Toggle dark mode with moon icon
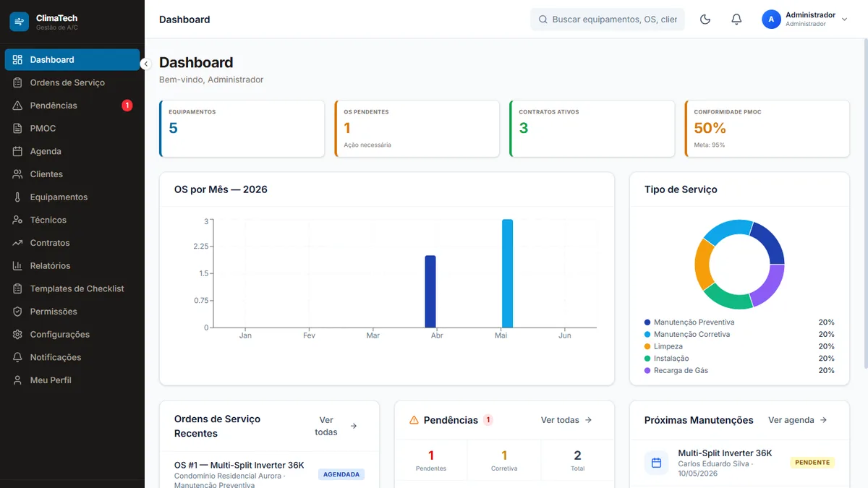The width and height of the screenshot is (868, 488). pyautogui.click(x=705, y=20)
